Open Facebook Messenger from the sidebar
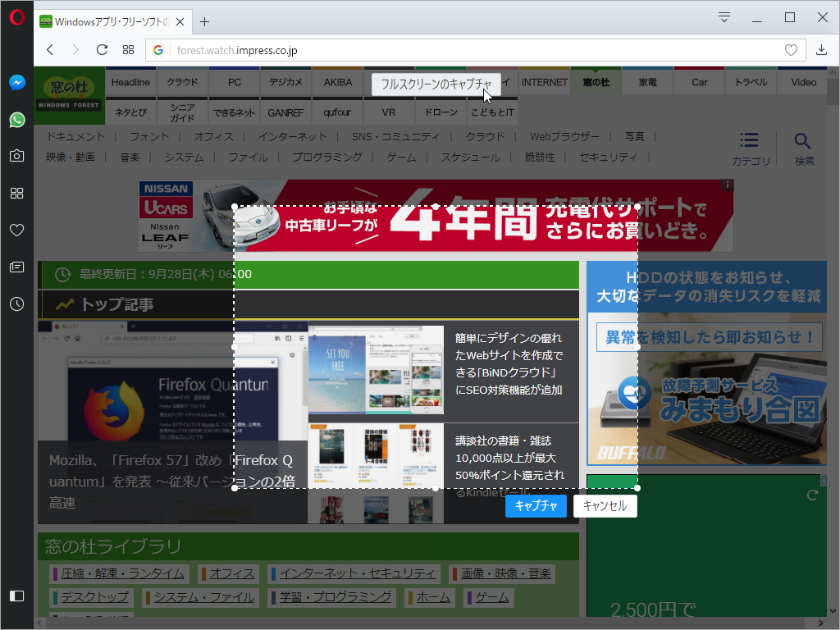The height and width of the screenshot is (630, 840). 16,82
